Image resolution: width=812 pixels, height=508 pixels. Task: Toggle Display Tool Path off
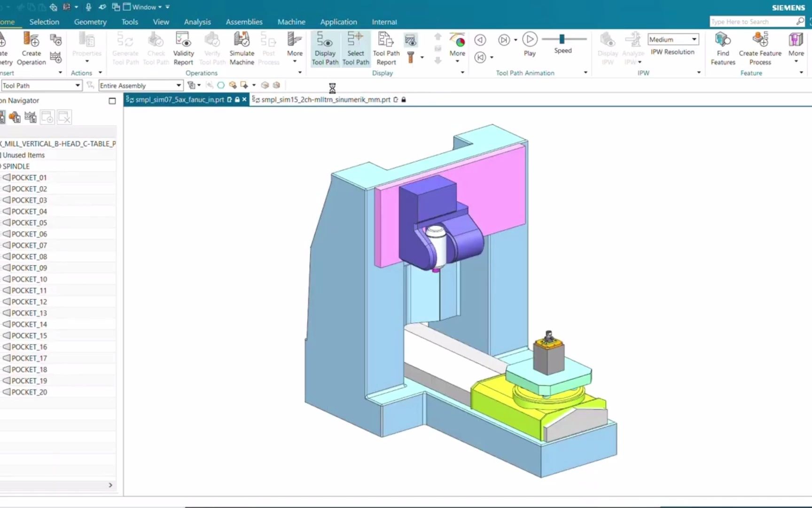point(325,47)
